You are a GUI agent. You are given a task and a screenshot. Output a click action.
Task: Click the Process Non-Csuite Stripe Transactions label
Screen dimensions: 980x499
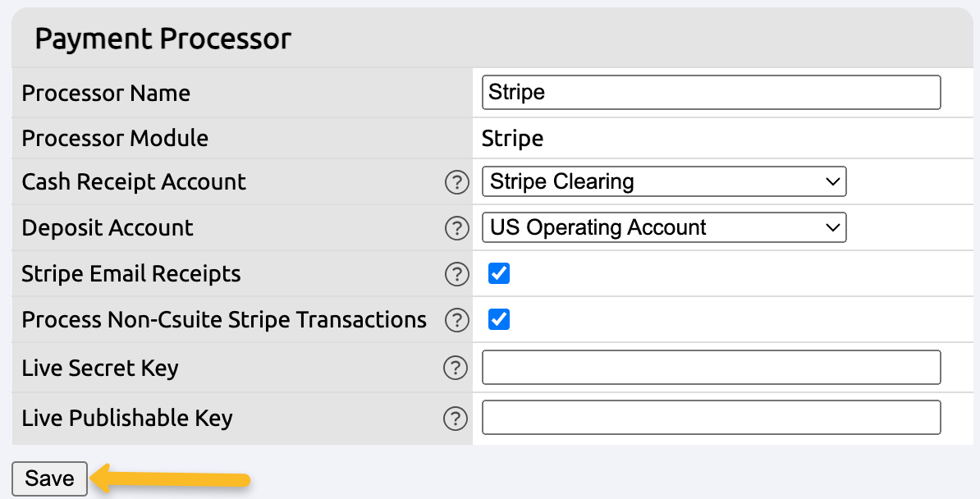click(x=224, y=320)
